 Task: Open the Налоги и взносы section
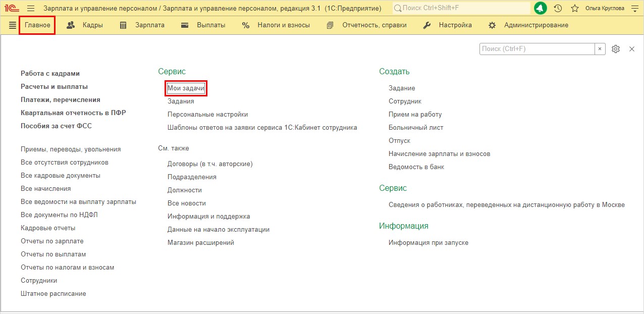click(x=284, y=25)
